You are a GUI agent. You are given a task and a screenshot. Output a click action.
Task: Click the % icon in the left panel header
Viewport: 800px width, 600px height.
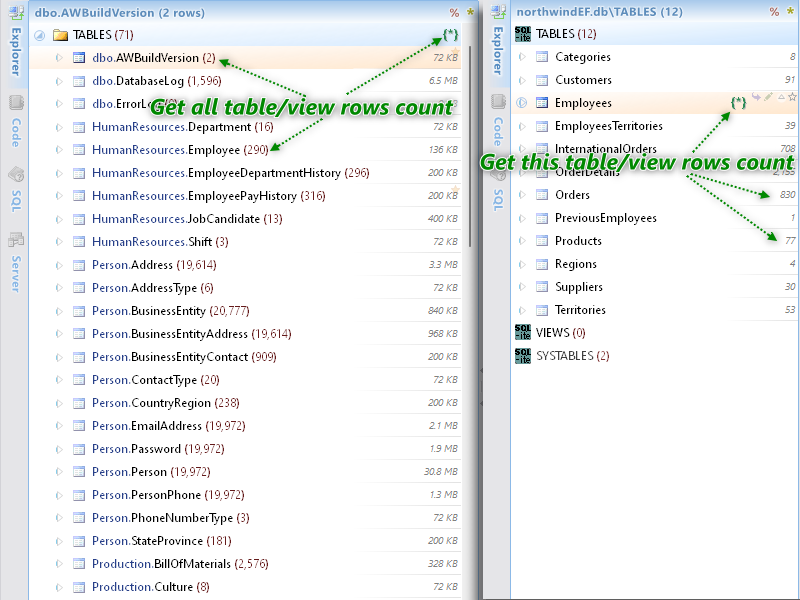[x=454, y=13]
